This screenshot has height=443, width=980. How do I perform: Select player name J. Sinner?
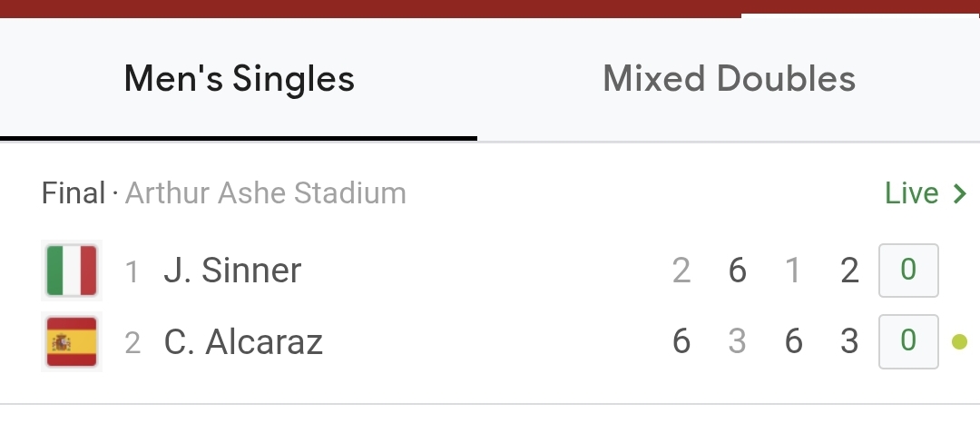(x=232, y=271)
